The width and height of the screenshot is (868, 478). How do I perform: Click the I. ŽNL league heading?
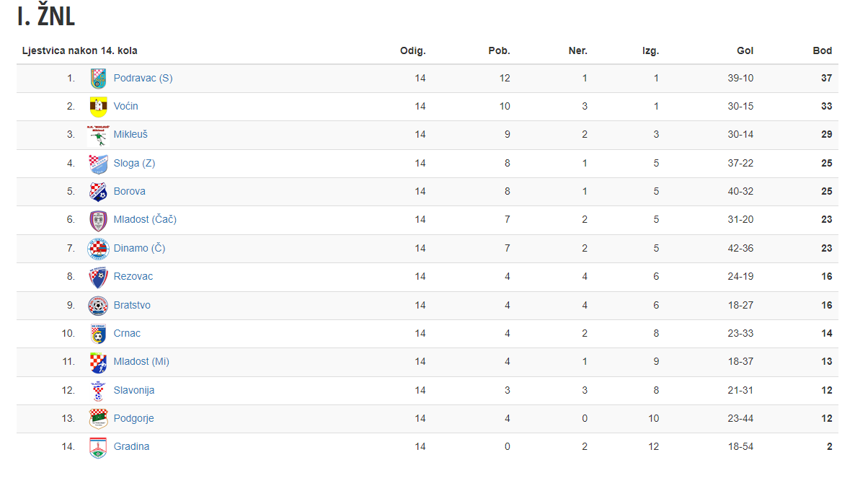(45, 16)
